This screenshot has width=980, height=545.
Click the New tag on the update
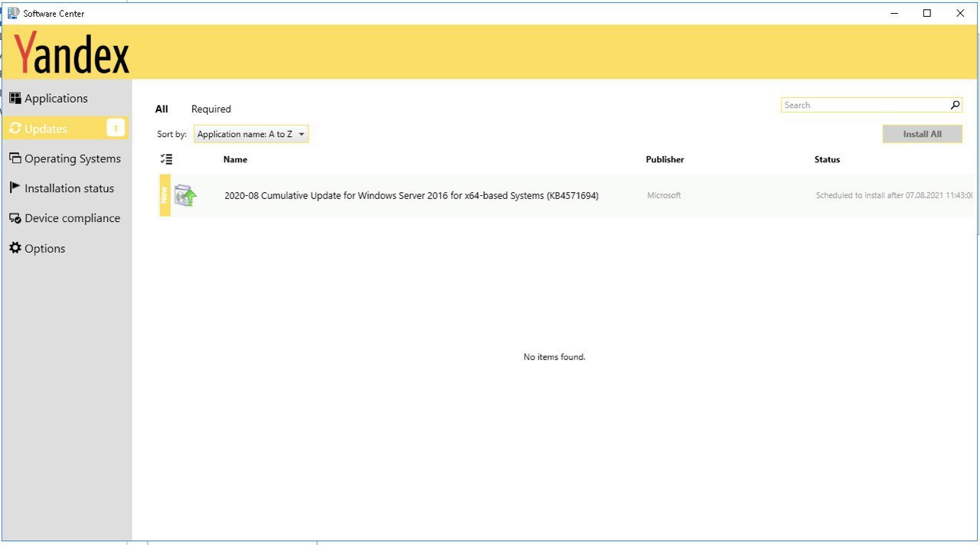(165, 195)
